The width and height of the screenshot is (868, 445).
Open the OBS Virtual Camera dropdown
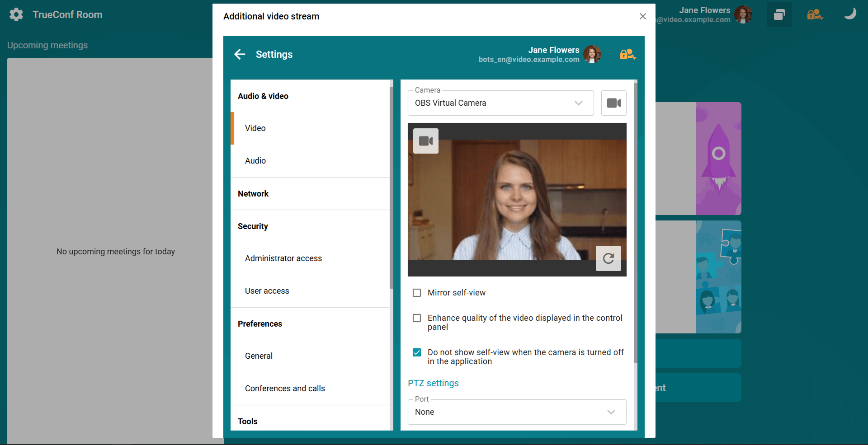click(500, 103)
